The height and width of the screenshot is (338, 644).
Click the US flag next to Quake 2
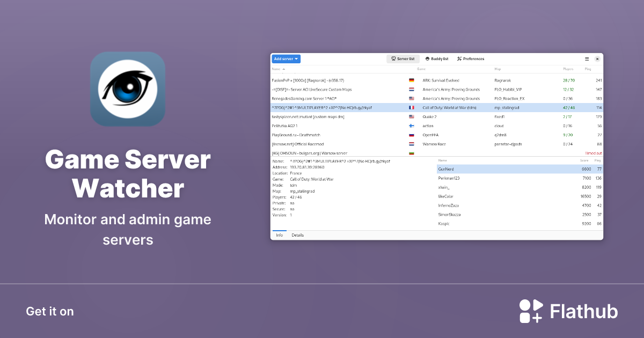411,116
